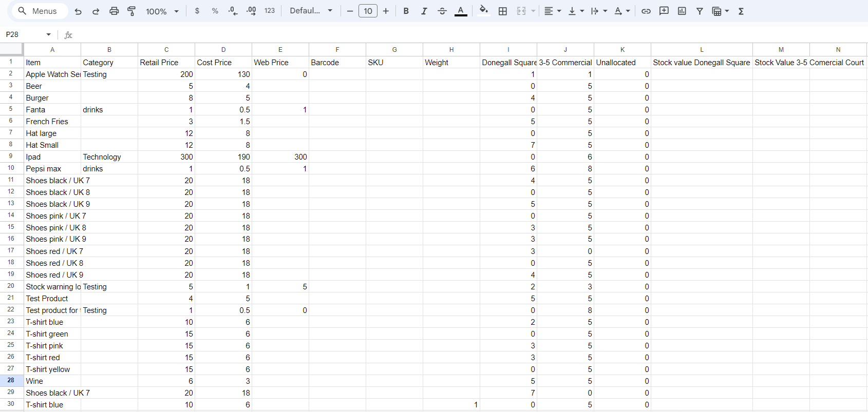The width and height of the screenshot is (868, 412).
Task: Select the 'Wine' cell
Action: pos(52,381)
